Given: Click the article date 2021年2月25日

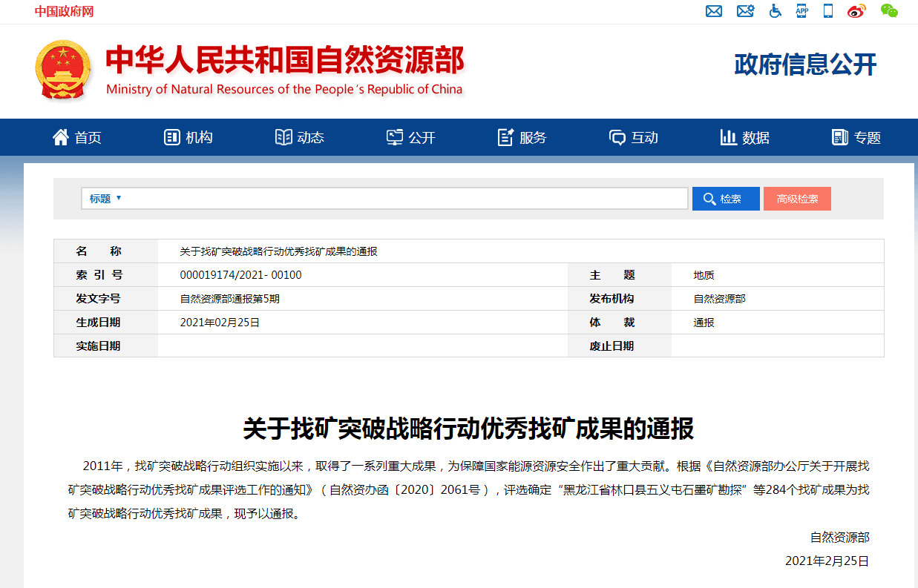Looking at the screenshot, I should (x=827, y=561).
